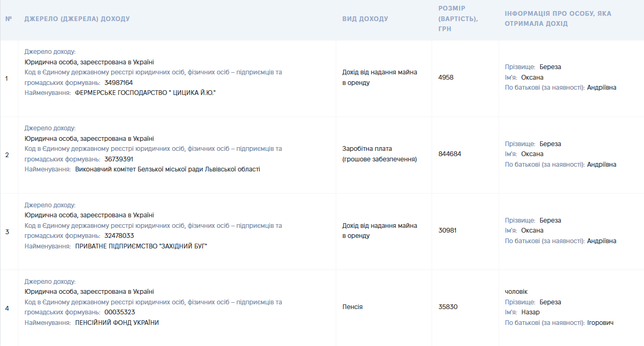Select amount value 30981

pyautogui.click(x=448, y=230)
